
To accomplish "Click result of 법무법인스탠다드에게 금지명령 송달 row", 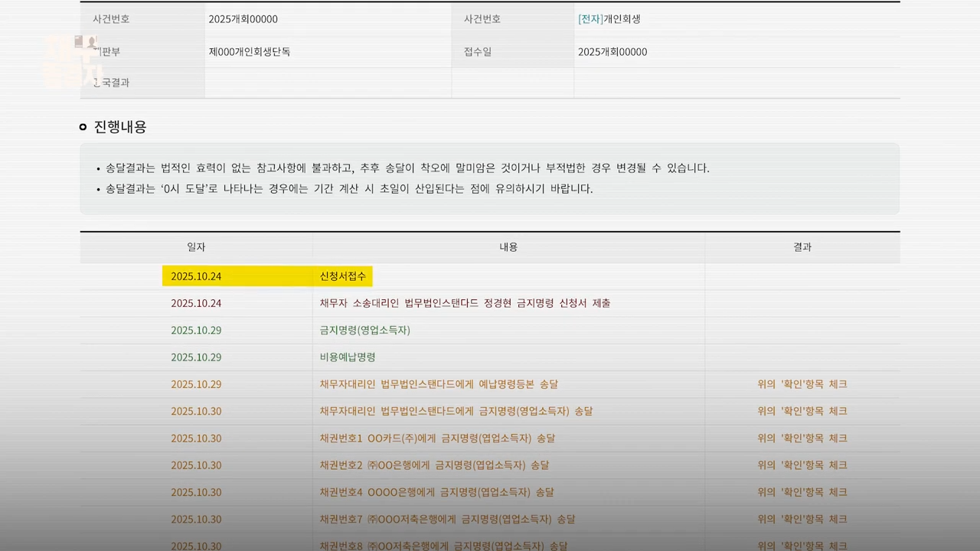I will coord(802,411).
